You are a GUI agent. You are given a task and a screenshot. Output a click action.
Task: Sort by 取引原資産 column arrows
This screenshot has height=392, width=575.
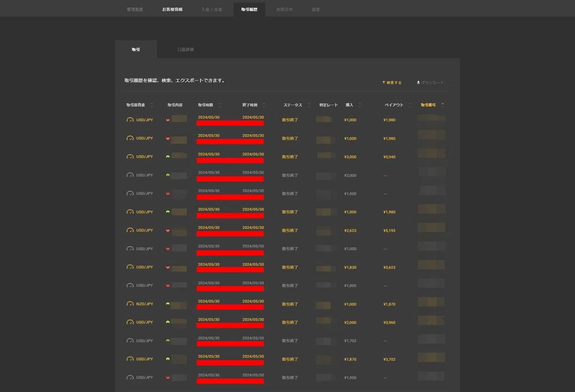click(x=152, y=105)
